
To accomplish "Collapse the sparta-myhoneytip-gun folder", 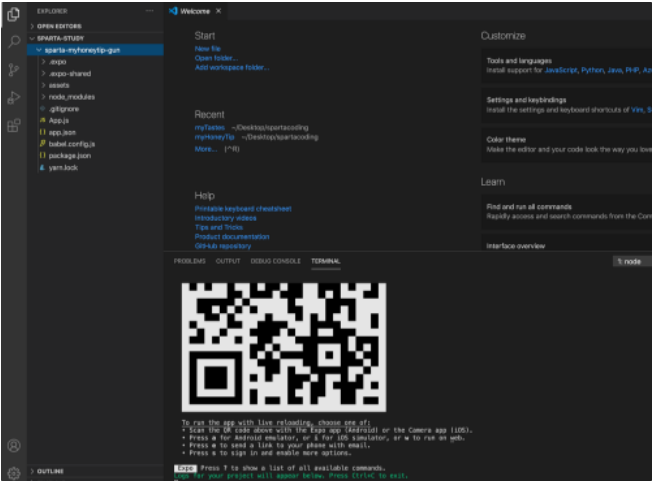I will tap(96, 50).
